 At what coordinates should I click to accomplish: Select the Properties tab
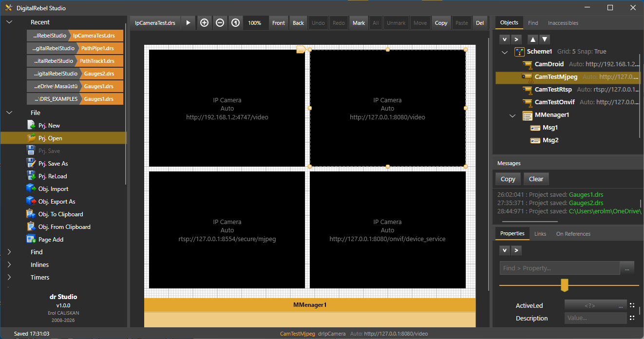point(512,233)
